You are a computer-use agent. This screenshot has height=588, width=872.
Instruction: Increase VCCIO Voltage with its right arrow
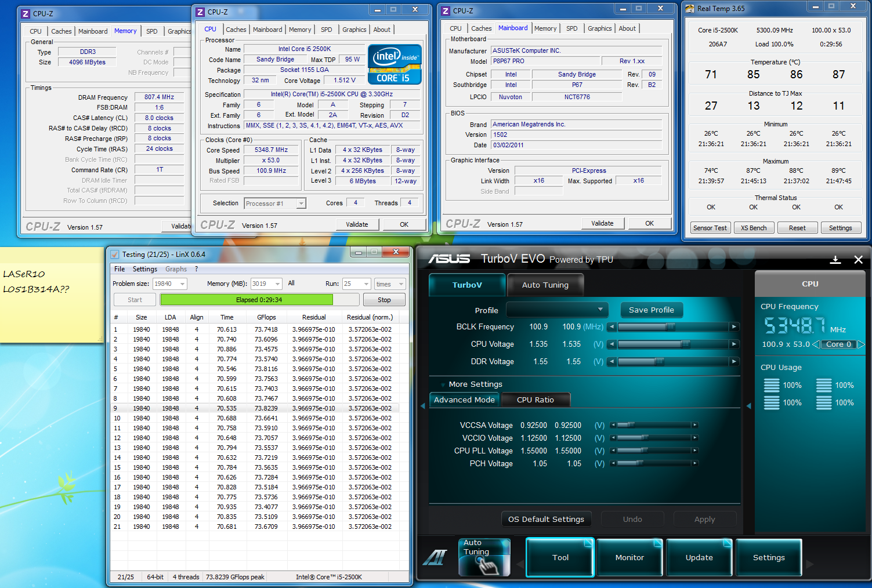[x=695, y=438]
